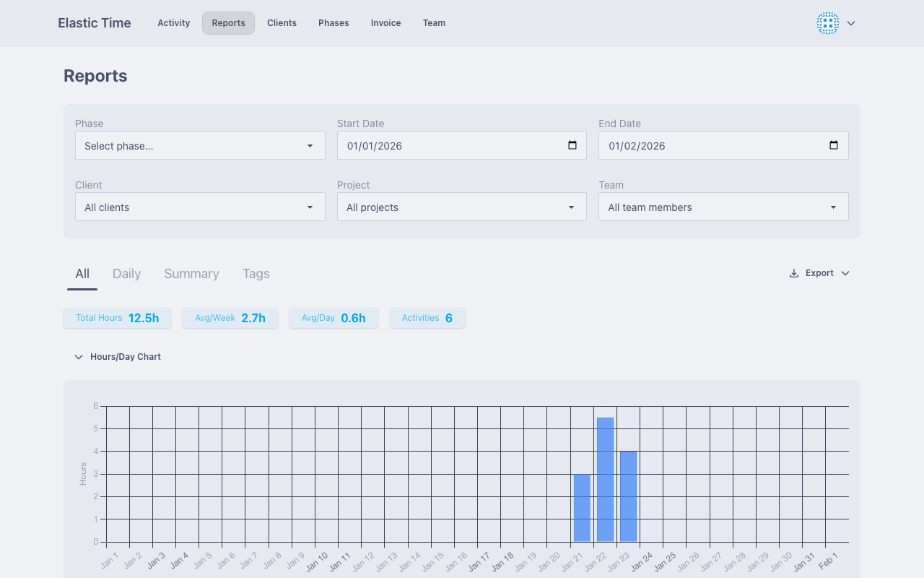
Task: Open the All clients dropdown
Action: 200,207
